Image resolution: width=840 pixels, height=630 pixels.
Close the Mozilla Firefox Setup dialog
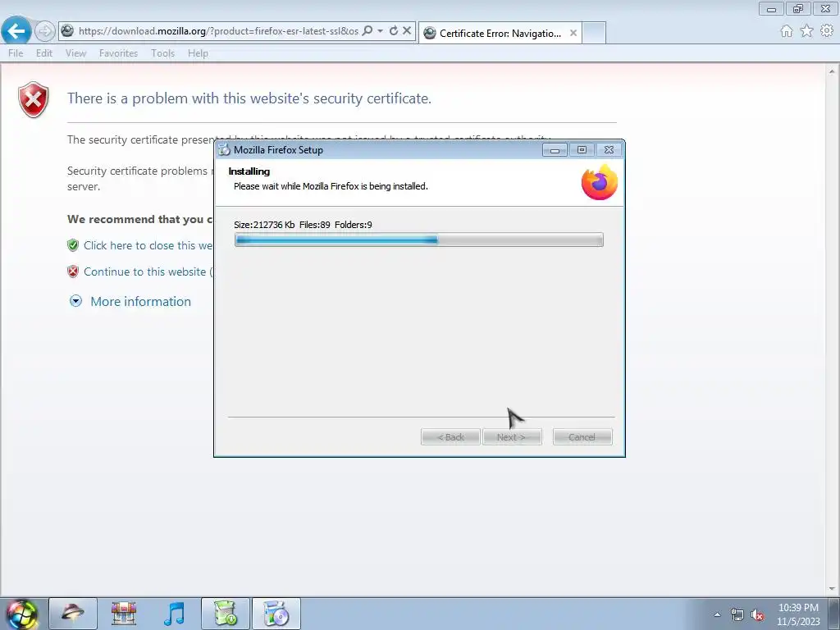click(609, 150)
